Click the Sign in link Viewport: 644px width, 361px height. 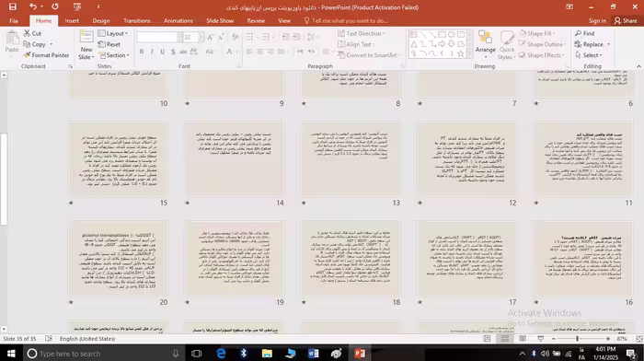pos(597,20)
